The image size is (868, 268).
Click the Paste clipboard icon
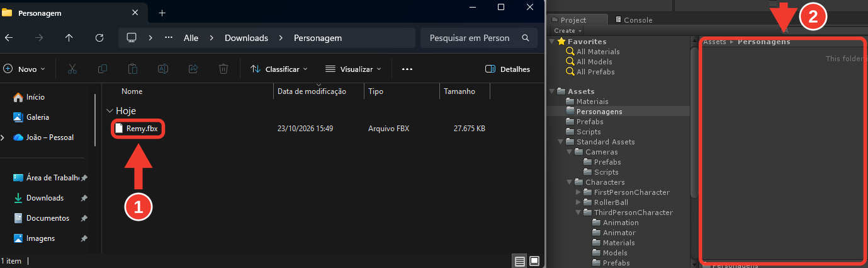132,69
